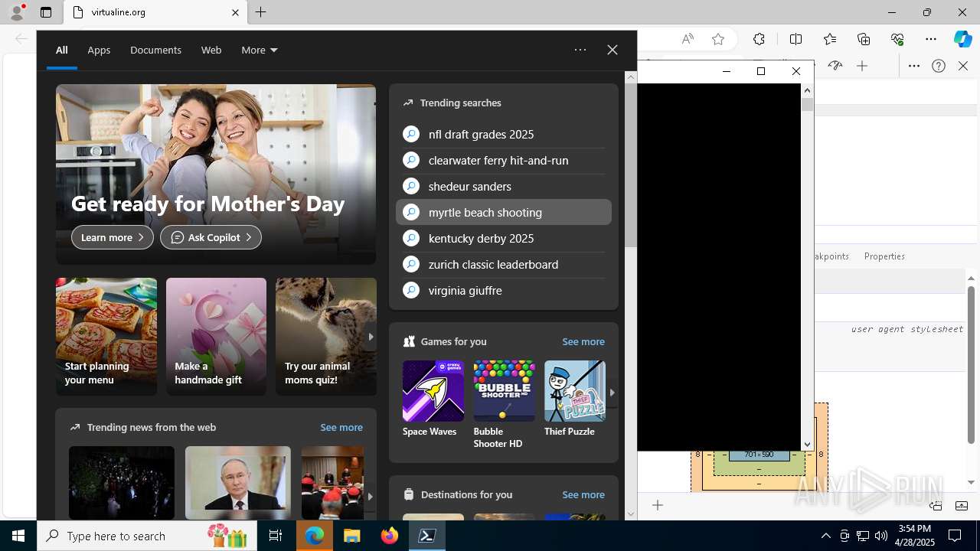This screenshot has width=980, height=551.
Task: Expand the More filter dropdown
Action: point(260,50)
